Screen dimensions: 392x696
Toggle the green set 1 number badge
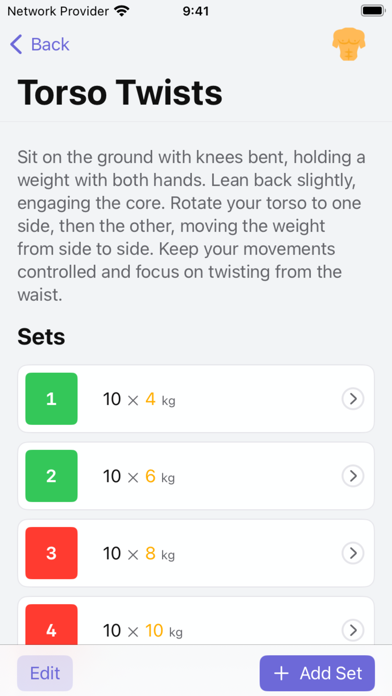click(51, 399)
